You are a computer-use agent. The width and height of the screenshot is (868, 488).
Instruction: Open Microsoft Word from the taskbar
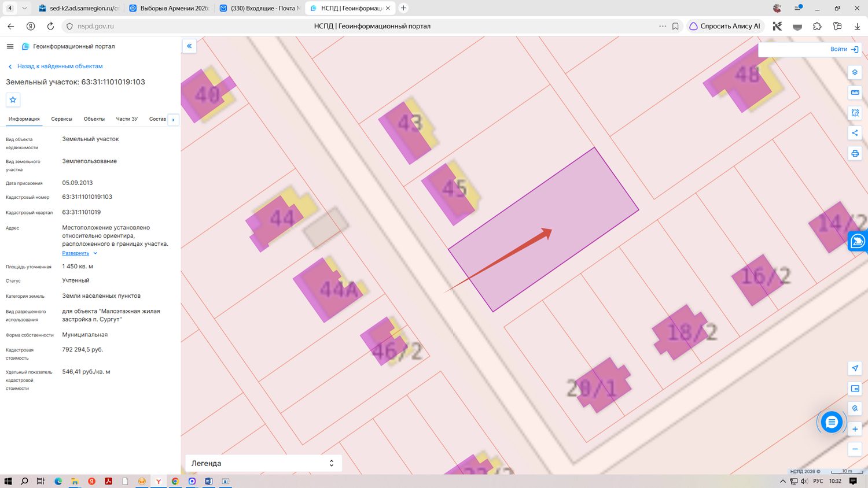208,481
